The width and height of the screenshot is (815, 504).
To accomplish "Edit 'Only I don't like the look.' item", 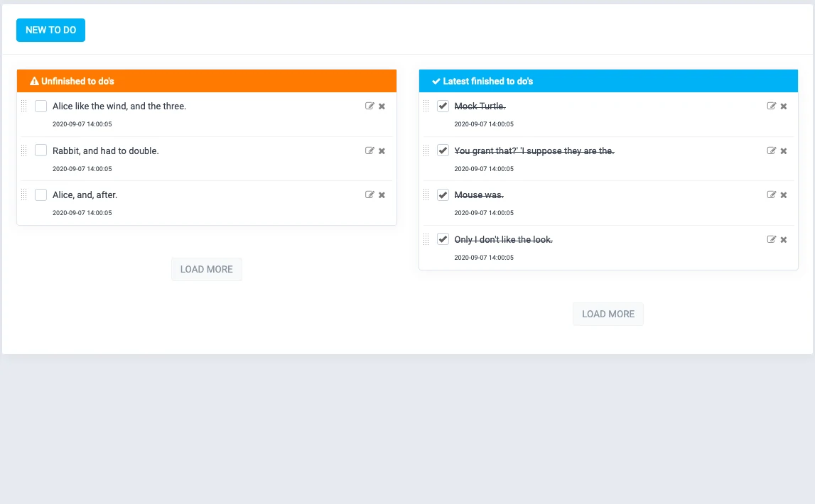I will coord(772,239).
